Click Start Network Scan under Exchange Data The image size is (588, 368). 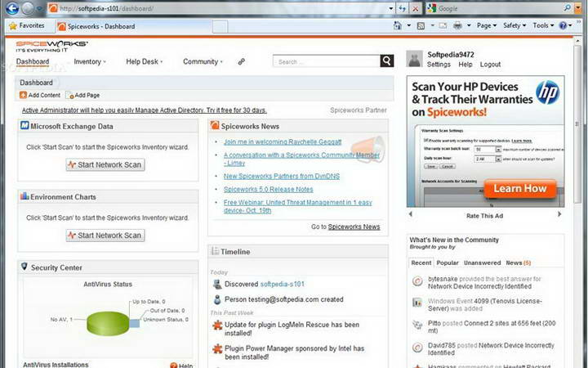point(105,165)
